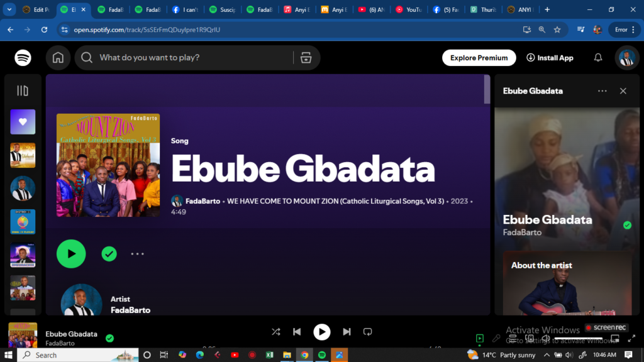Switch to the YouTu browser tab

pos(409,9)
